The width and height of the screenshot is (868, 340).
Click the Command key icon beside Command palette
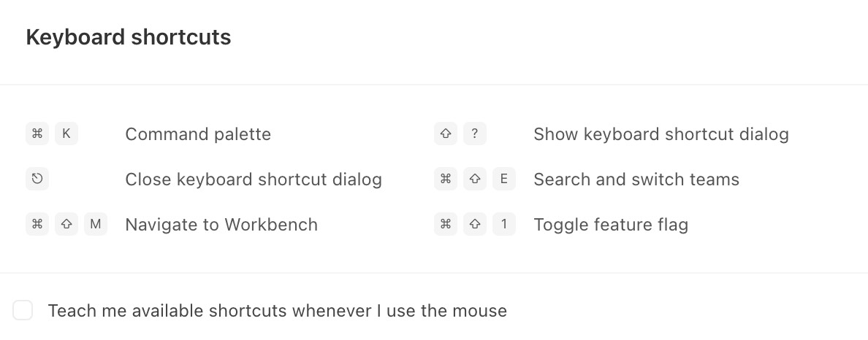coord(37,134)
